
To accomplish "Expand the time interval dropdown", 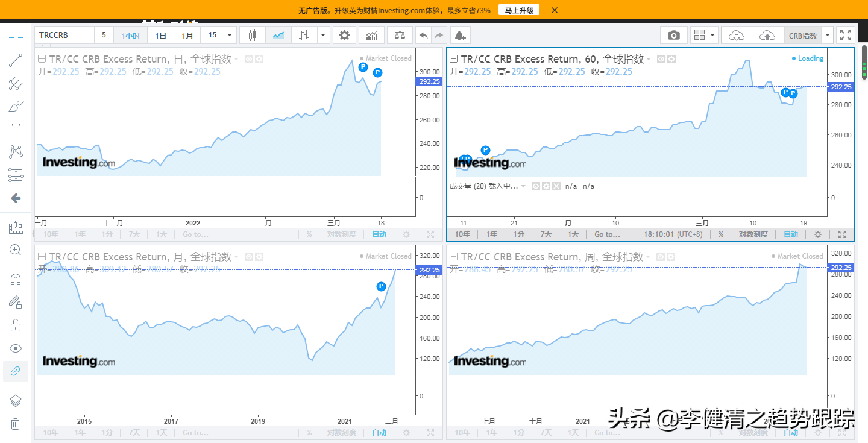I will (x=230, y=35).
